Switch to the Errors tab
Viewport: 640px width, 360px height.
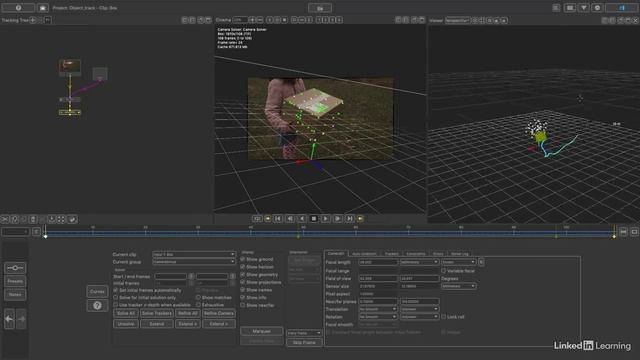438,254
